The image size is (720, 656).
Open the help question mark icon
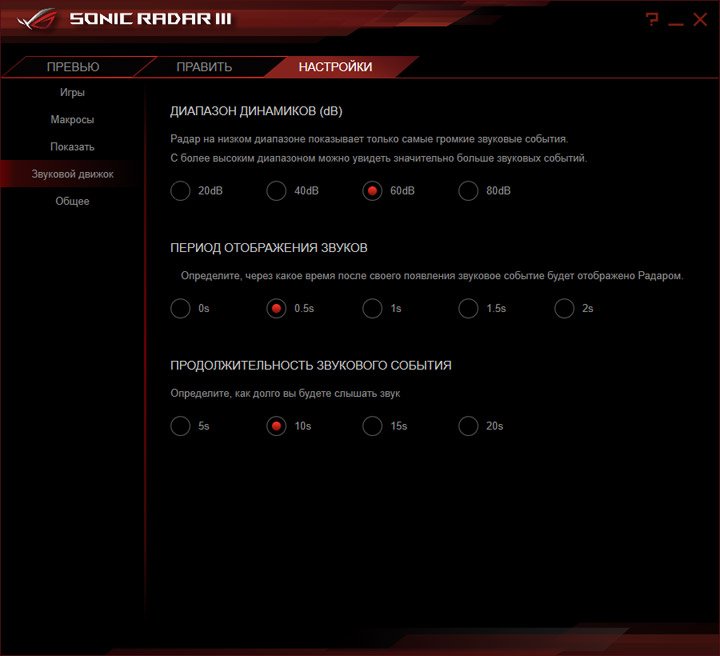[652, 19]
